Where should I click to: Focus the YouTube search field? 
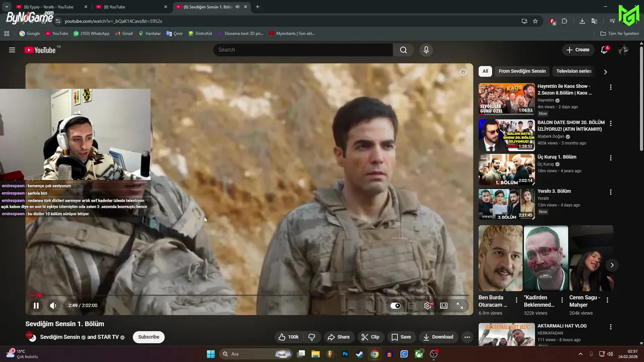303,50
